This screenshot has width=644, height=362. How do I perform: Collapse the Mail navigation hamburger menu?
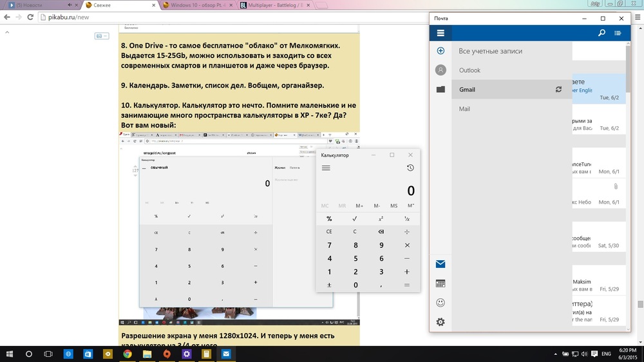click(440, 33)
